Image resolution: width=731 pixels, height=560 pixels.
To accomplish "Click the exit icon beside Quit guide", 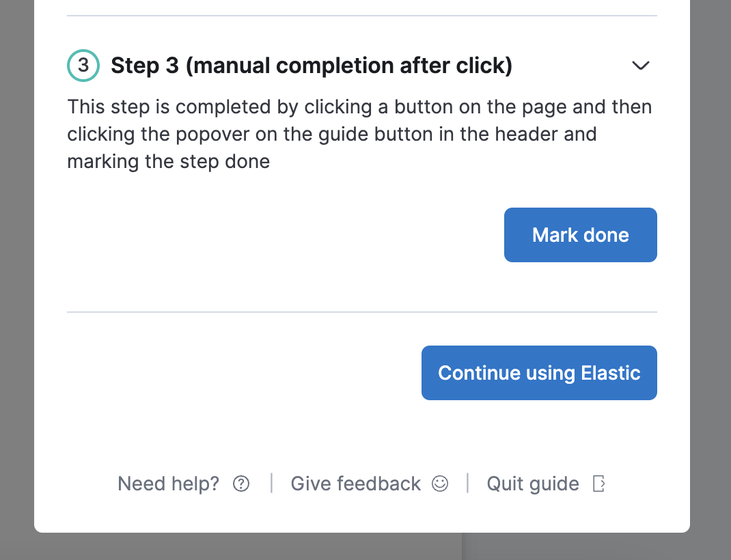I will pyautogui.click(x=598, y=484).
